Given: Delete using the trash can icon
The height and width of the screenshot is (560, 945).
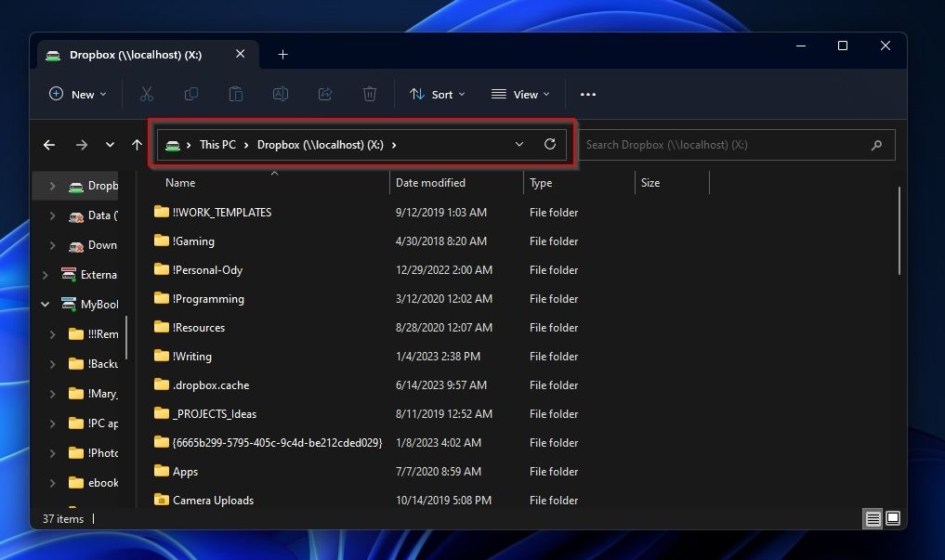Looking at the screenshot, I should coord(370,94).
